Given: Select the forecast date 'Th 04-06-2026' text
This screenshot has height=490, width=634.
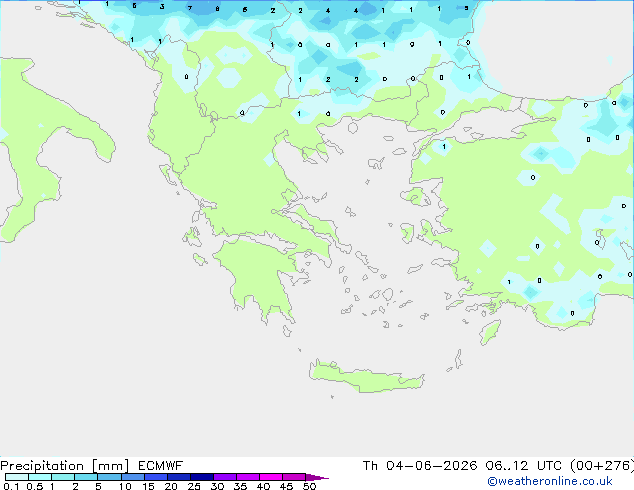Looking at the screenshot, I should point(420,466).
